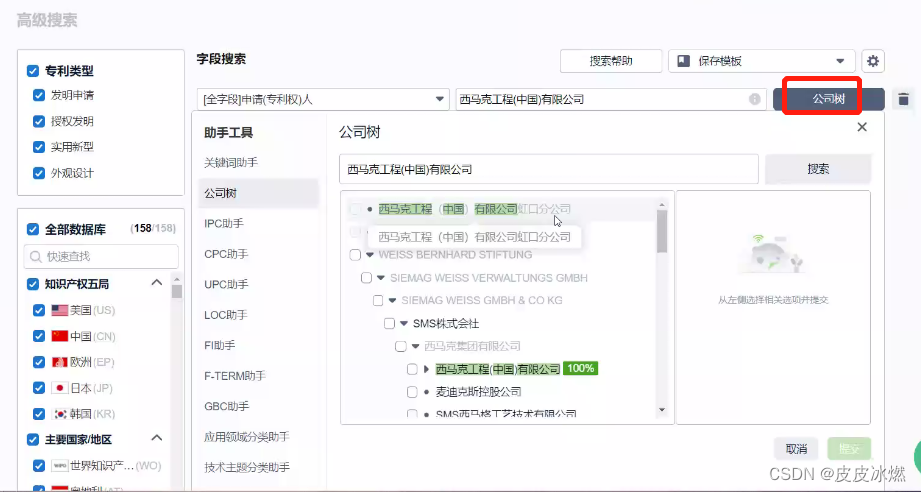This screenshot has height=492, width=921.
Task: Click the China flag icon
Action: pos(59,336)
